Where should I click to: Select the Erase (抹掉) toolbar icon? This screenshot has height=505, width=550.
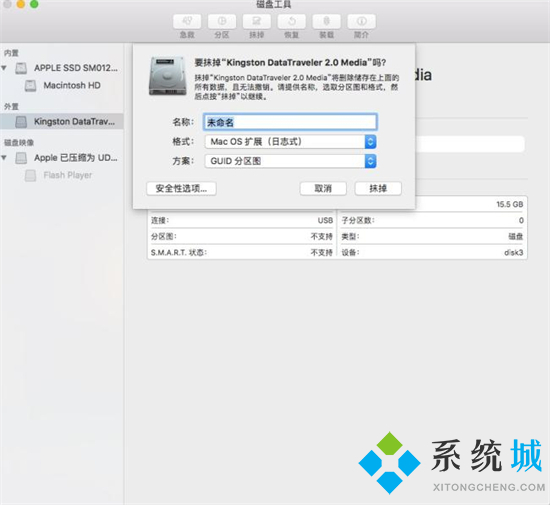[x=256, y=22]
